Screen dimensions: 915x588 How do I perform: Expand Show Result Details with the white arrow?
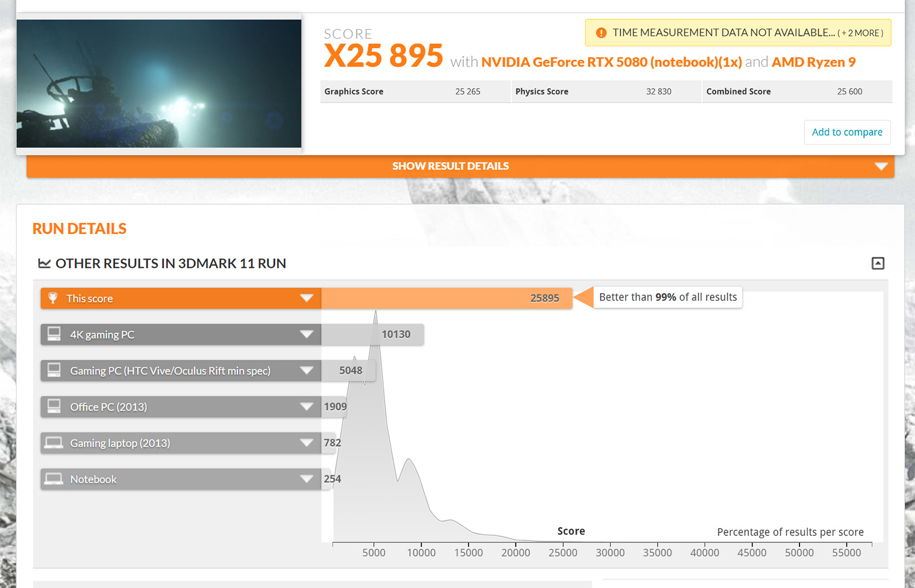click(x=881, y=166)
